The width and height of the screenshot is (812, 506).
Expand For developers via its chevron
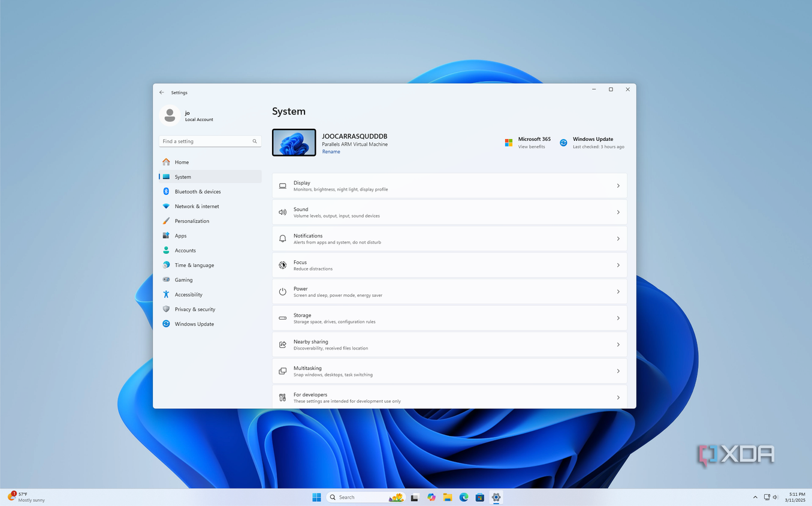coord(618,397)
